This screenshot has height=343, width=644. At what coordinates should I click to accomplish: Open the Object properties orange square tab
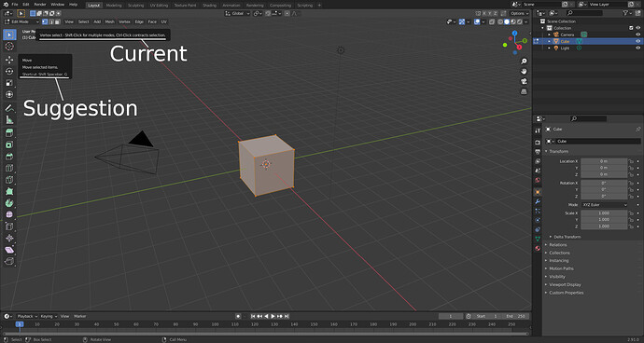pos(538,192)
